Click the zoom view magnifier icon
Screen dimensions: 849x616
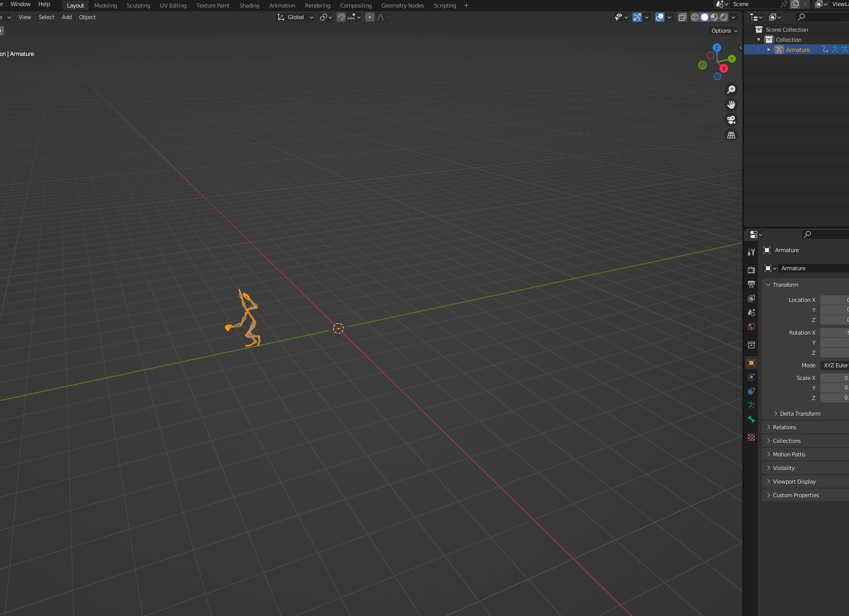(x=731, y=90)
